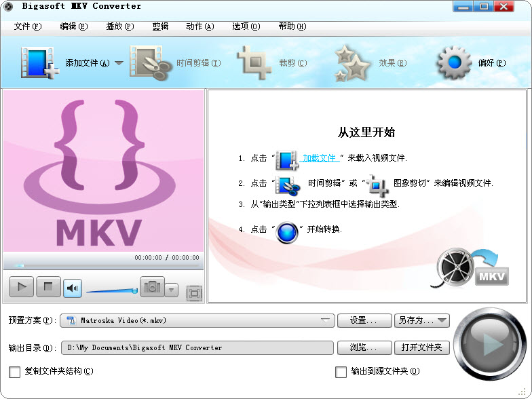532x399 pixels.
Task: Click the crop icon in step 2
Action: pos(377,186)
